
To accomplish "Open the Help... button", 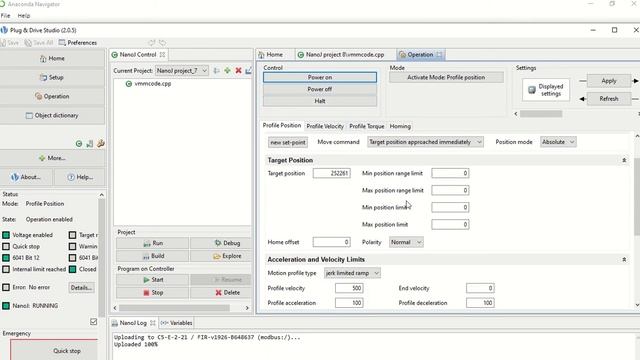I will pos(80,177).
